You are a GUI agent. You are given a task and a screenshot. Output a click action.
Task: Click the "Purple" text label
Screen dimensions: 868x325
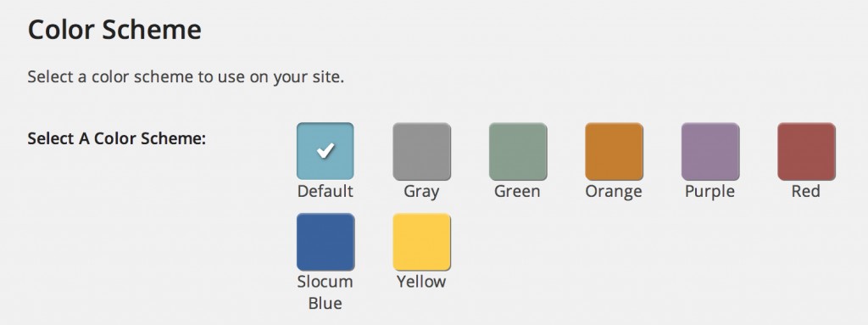709,192
